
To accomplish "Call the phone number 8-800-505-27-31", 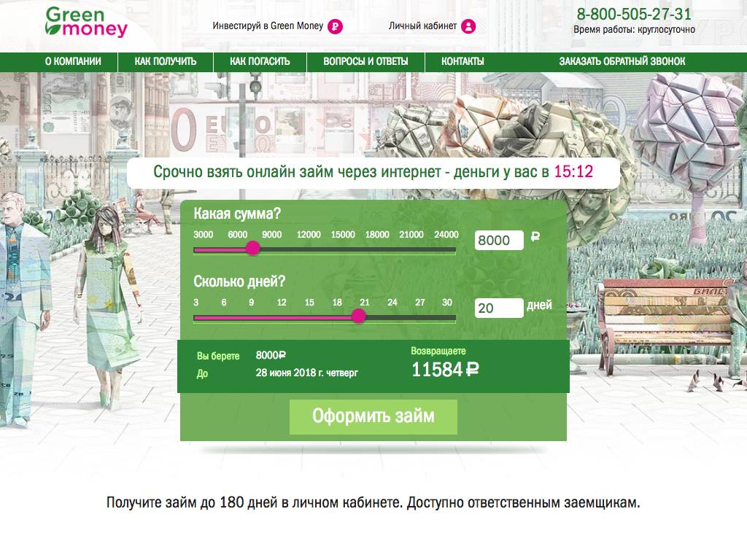I will 634,15.
